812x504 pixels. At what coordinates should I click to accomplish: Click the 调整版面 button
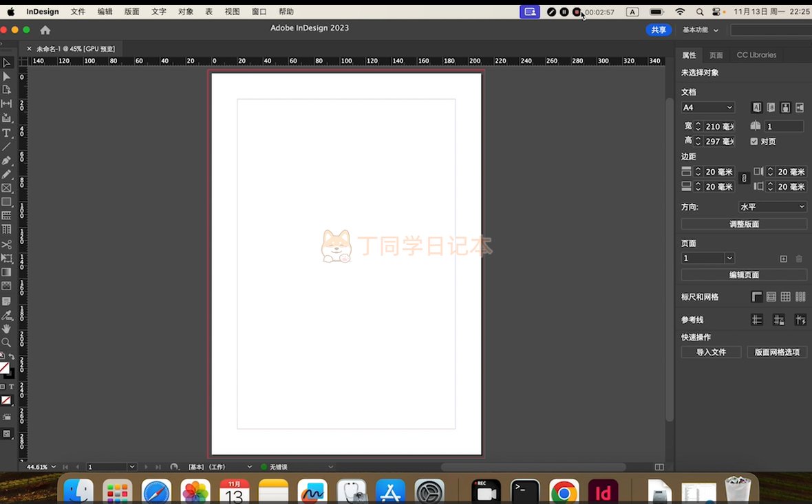coord(744,224)
